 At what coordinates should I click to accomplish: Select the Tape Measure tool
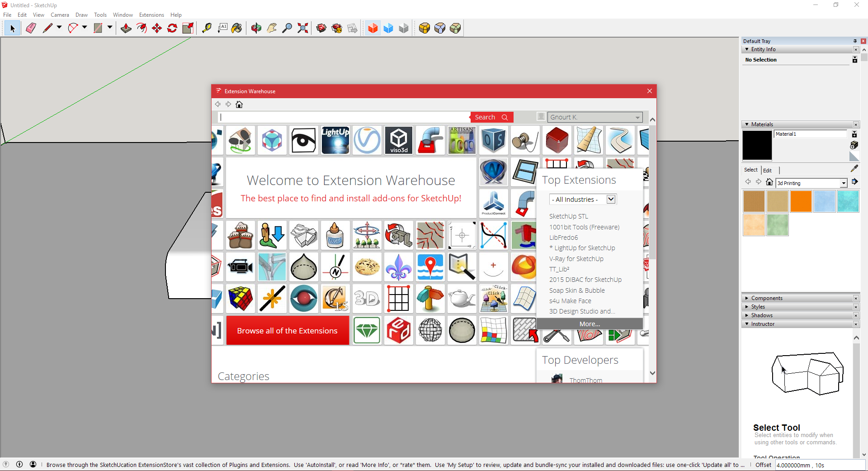pyautogui.click(x=207, y=29)
